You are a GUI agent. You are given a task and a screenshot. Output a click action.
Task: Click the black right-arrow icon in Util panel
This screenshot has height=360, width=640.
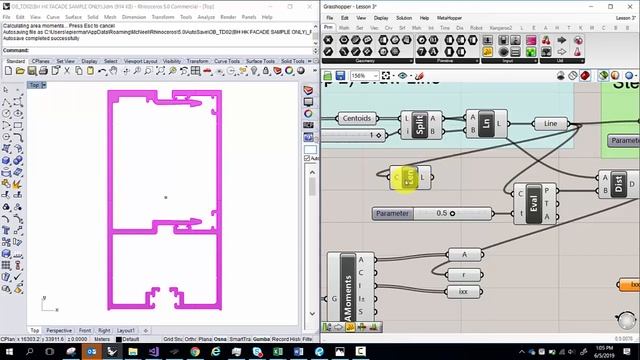(x=562, y=40)
